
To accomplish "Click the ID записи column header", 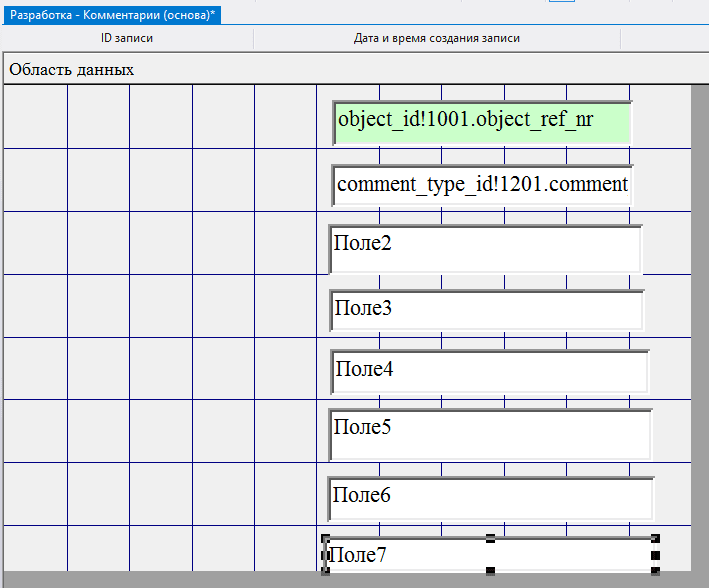I will (127, 38).
